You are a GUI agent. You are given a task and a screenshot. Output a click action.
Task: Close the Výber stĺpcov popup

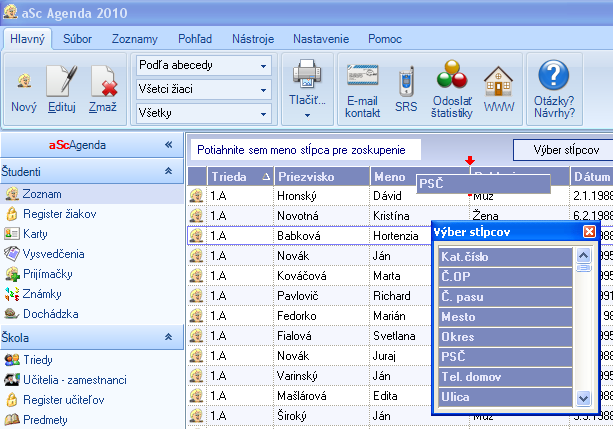tap(589, 232)
